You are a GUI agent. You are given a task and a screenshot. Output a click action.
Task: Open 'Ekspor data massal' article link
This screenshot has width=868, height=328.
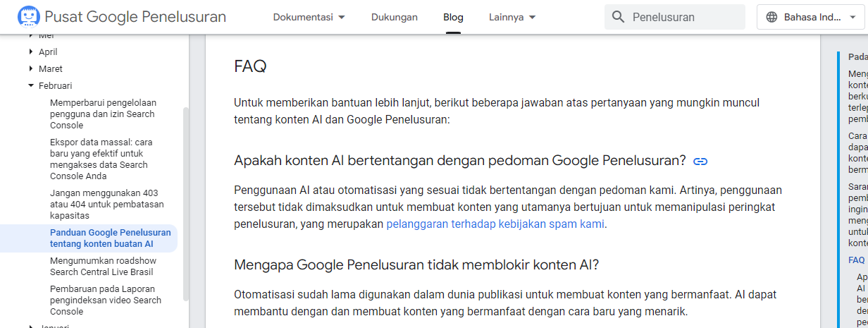101,159
